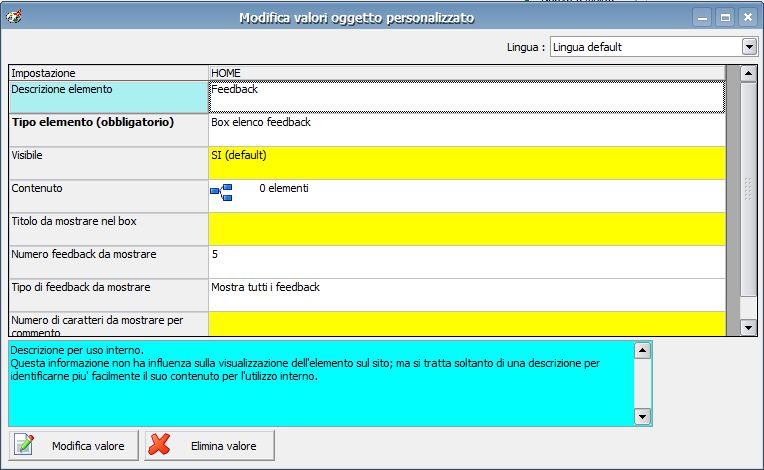The height and width of the screenshot is (470, 764).
Task: Click the value 5 cell
Action: (x=467, y=263)
